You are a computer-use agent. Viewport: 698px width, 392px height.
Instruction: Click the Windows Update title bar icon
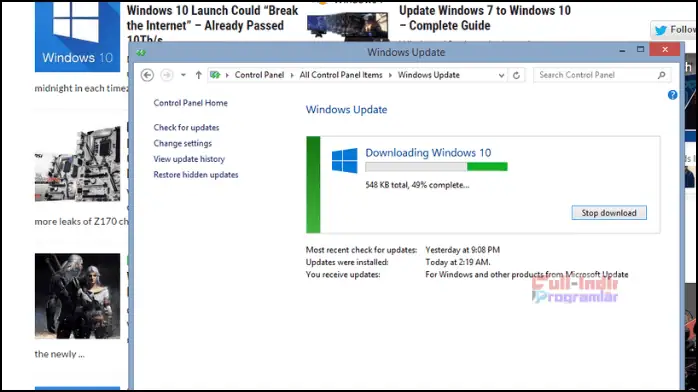[x=141, y=53]
